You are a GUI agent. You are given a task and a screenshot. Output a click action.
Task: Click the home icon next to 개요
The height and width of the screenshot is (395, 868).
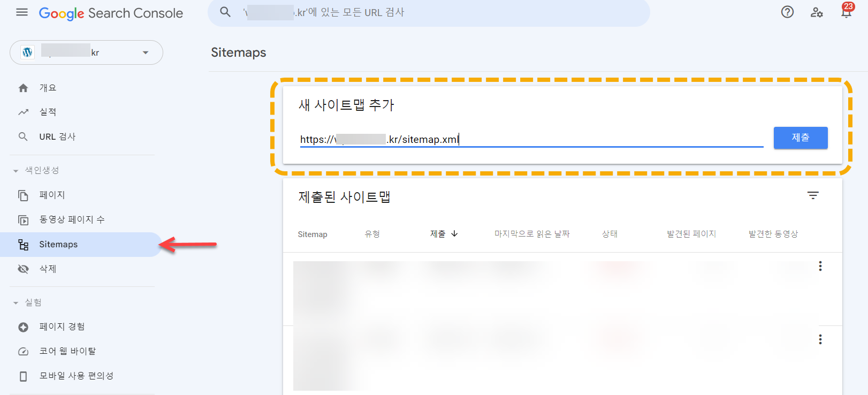[x=23, y=88]
